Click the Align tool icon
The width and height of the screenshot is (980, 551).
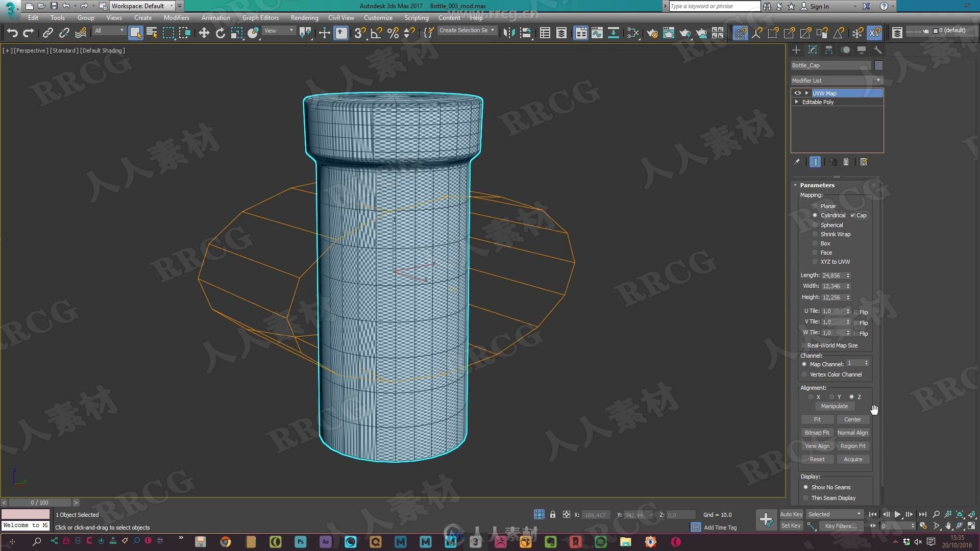point(525,33)
